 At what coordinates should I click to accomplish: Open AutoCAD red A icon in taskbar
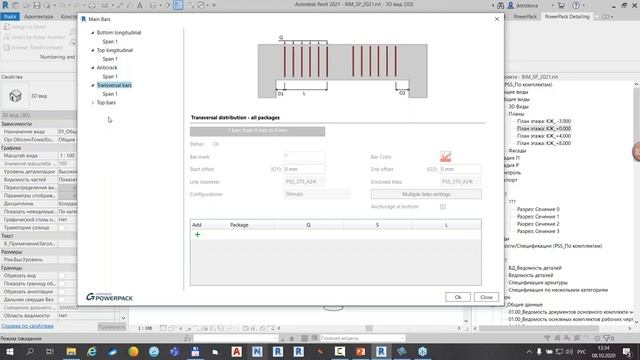236,351
